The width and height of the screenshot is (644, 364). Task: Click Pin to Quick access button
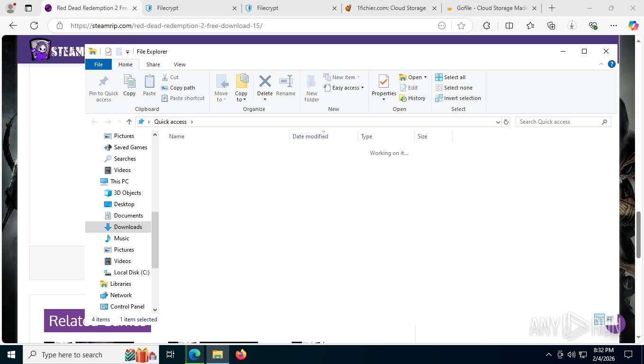pos(104,88)
